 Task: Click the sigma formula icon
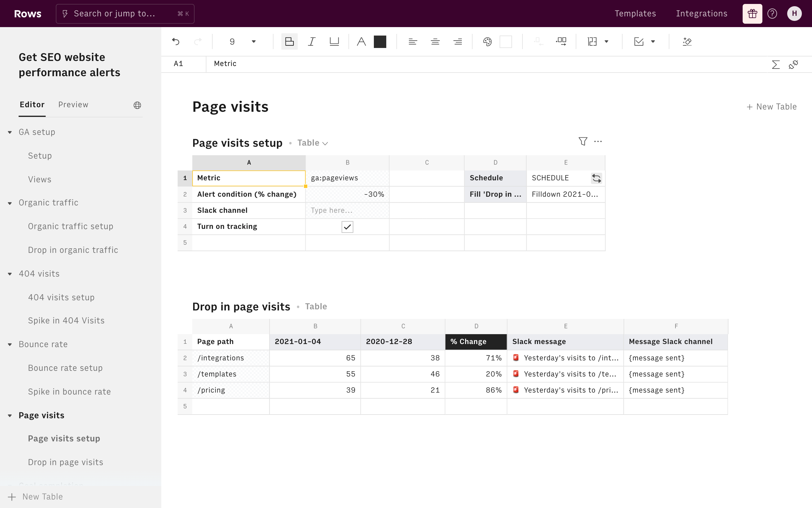click(775, 65)
